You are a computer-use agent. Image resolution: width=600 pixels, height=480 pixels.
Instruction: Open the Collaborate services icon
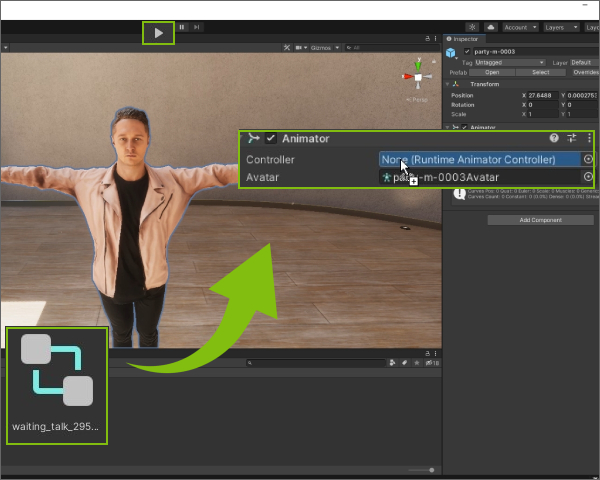click(x=473, y=27)
